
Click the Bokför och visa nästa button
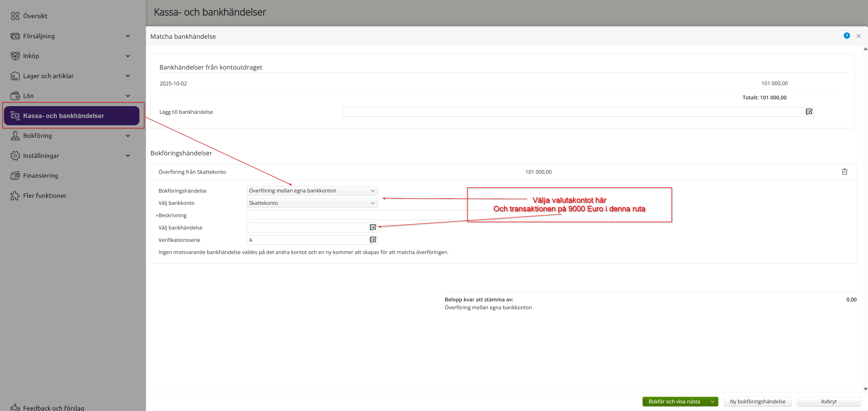[674, 401]
